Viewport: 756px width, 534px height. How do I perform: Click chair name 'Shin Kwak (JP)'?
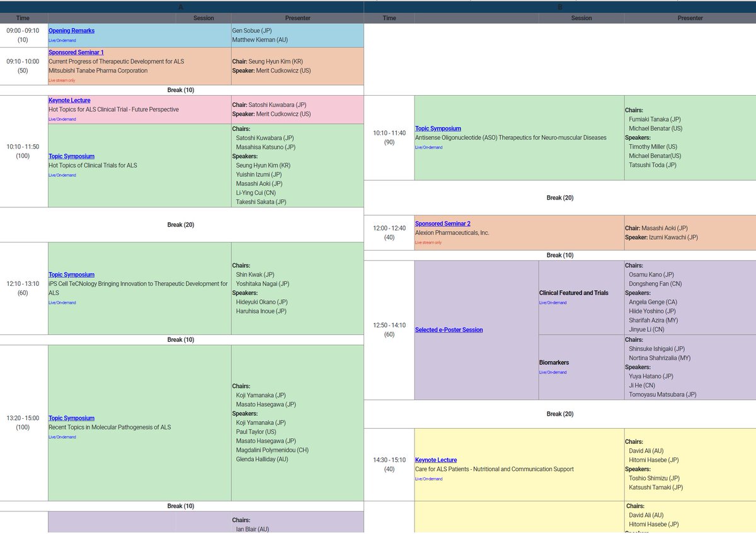point(255,275)
